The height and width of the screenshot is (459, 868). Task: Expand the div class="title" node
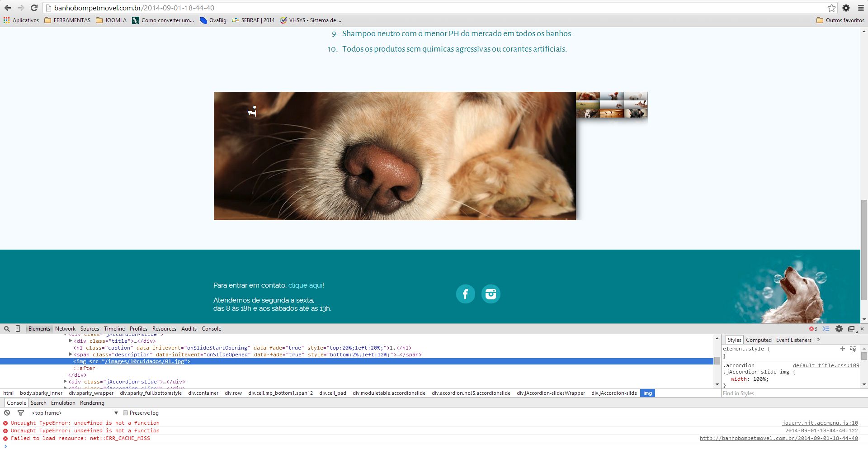(x=71, y=341)
